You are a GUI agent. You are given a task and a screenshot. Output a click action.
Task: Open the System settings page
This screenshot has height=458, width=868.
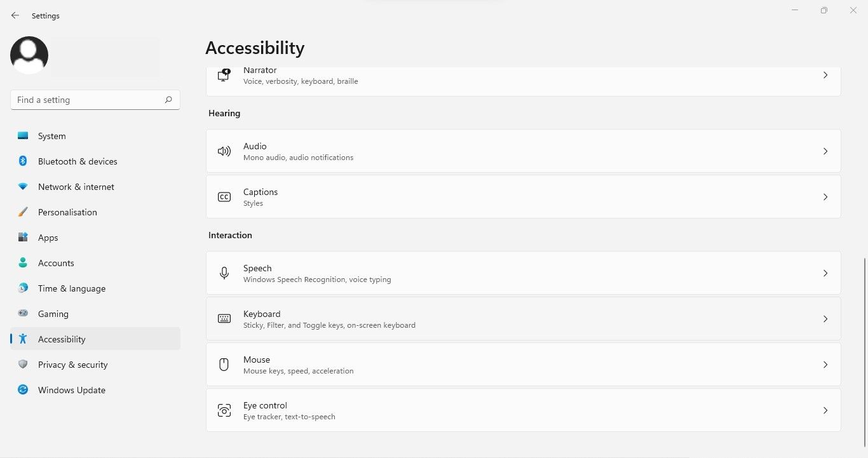[95, 136]
